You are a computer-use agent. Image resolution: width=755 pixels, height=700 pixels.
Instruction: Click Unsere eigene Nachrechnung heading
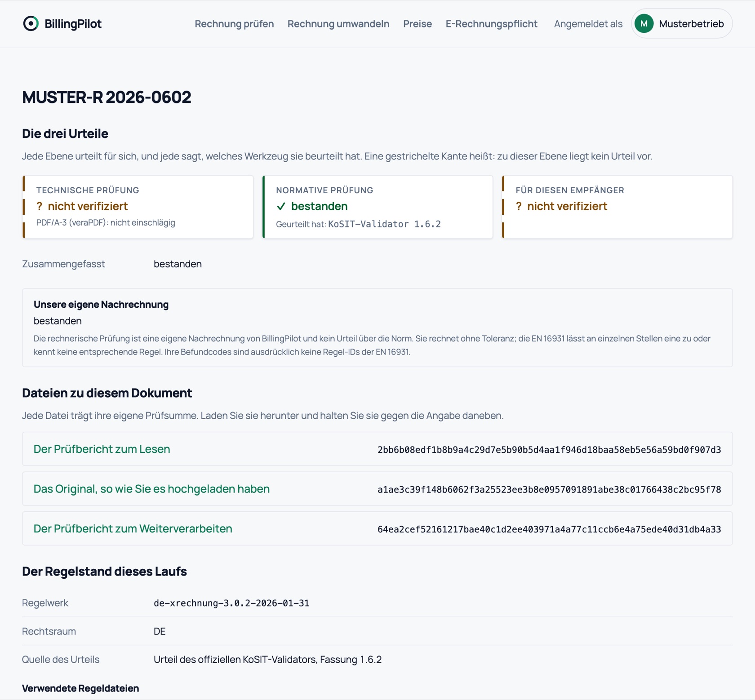(101, 304)
